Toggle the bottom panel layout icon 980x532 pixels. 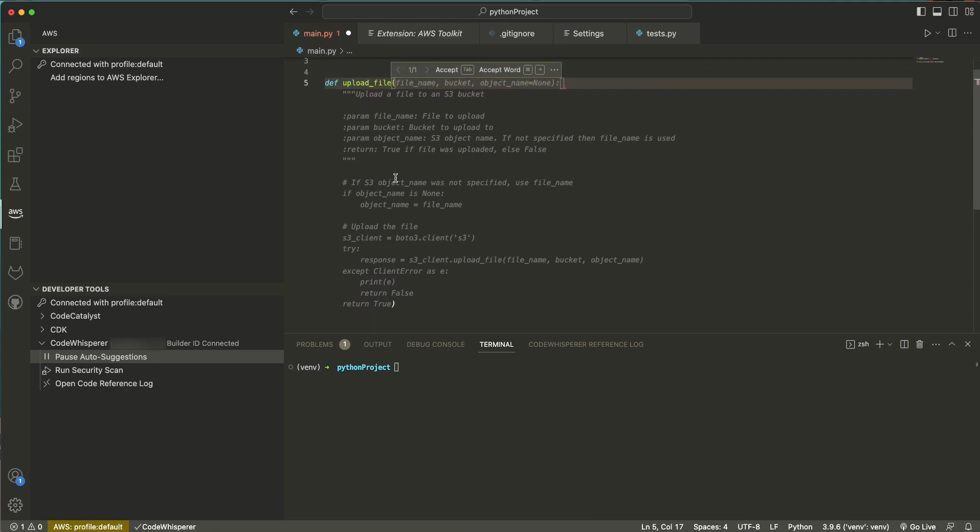938,11
